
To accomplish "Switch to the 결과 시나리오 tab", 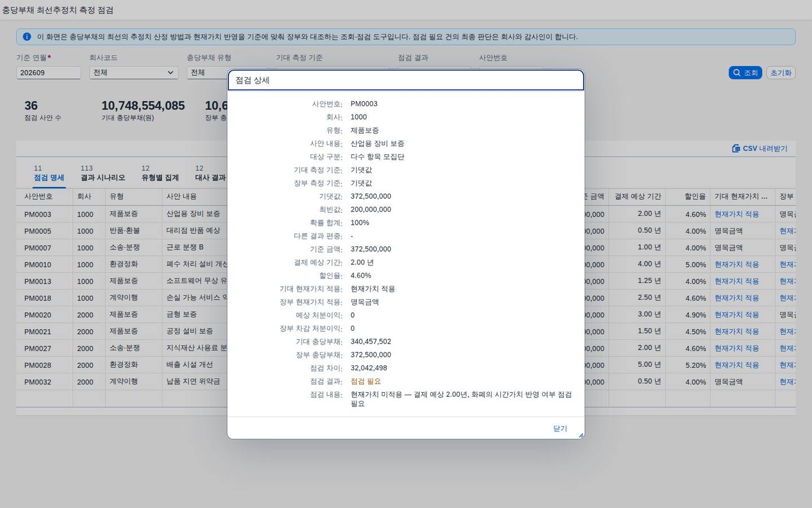I will 103,173.
